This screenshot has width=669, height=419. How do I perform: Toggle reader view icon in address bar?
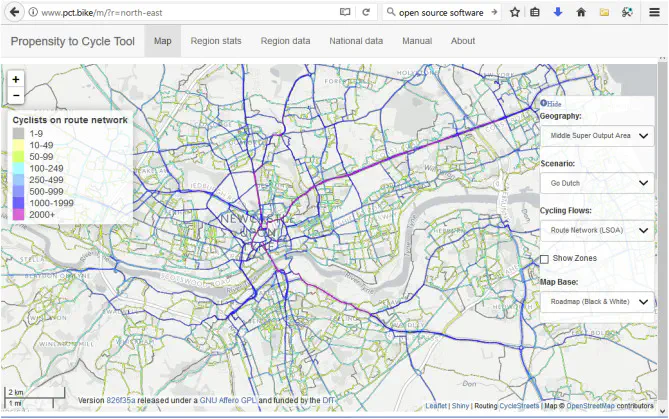(x=345, y=13)
